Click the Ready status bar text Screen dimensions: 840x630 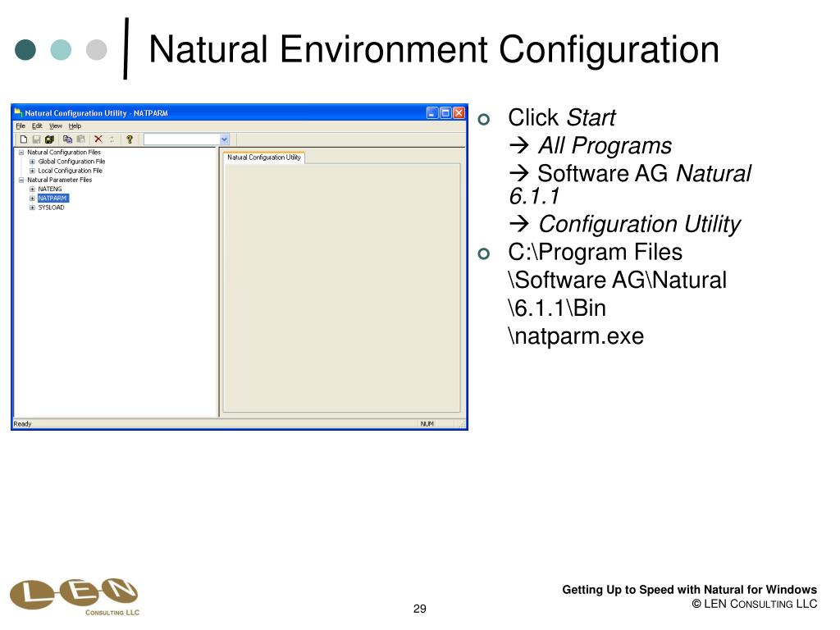(22, 424)
